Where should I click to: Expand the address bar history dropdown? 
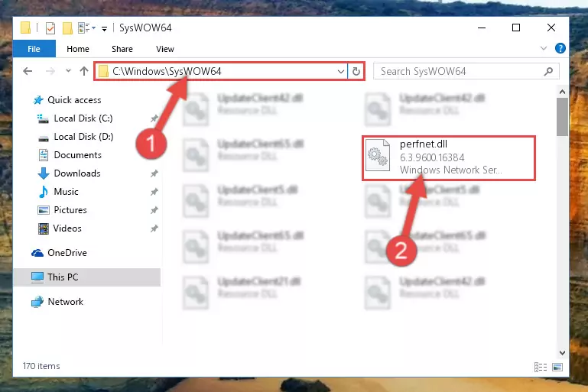(341, 71)
